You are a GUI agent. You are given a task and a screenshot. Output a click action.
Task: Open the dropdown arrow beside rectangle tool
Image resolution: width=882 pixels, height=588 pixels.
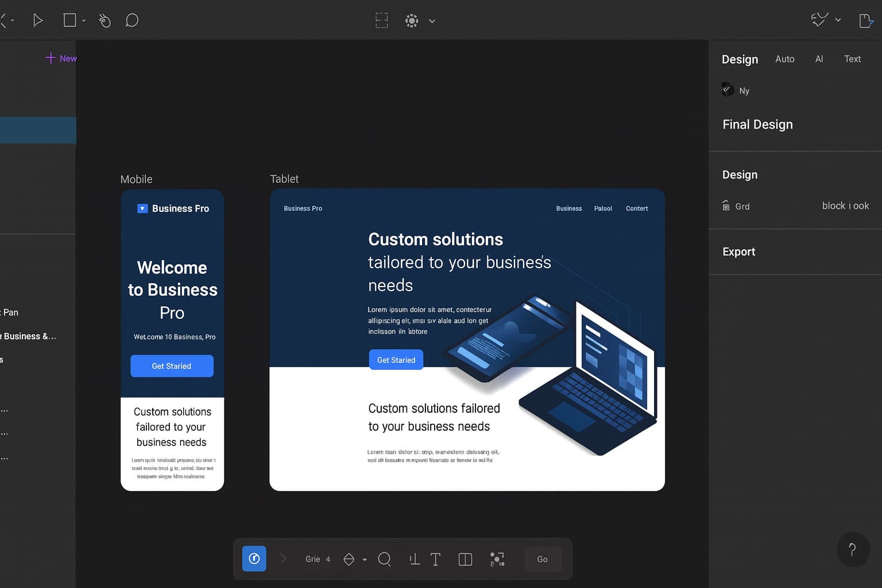(x=84, y=21)
